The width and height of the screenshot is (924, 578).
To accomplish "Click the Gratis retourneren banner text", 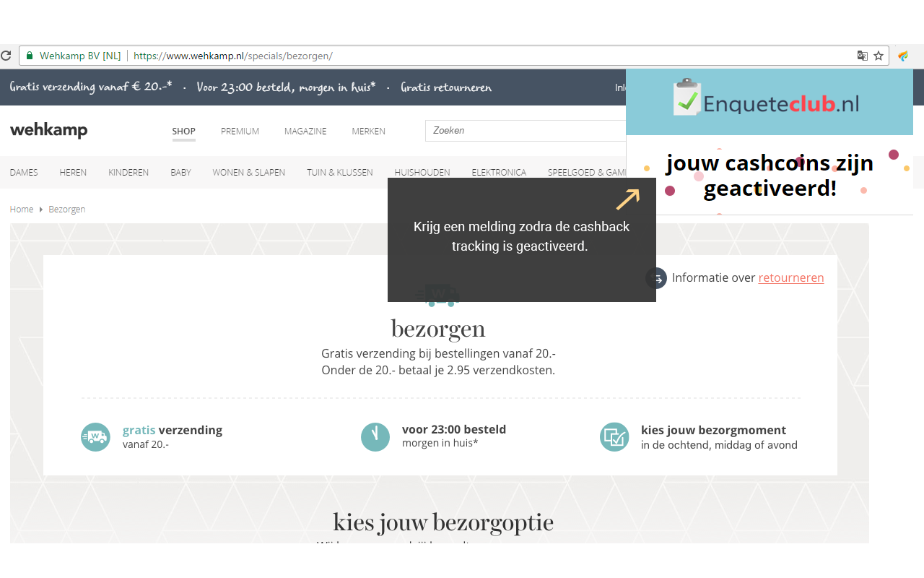I will point(446,87).
